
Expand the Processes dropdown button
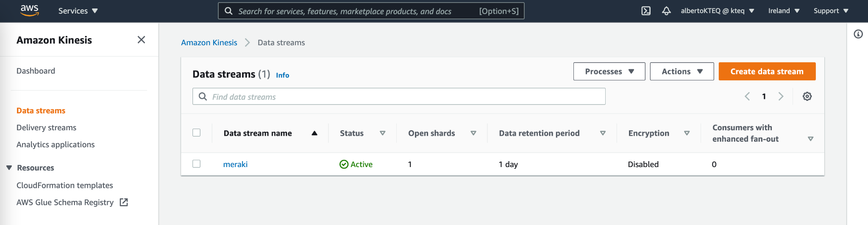tap(609, 71)
